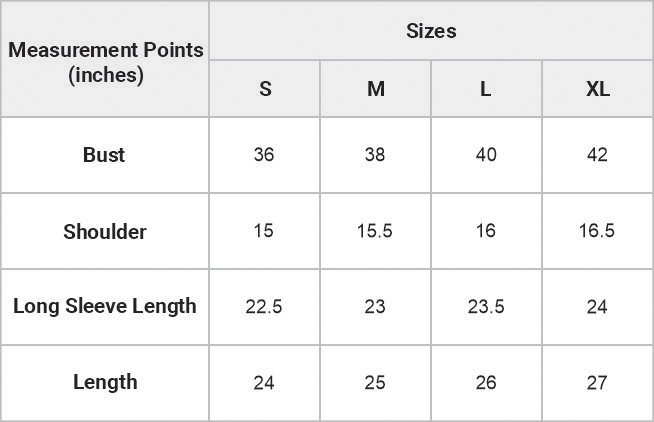Screen dimensions: 654x422
Task: Click Bust value 42 for size XL
Action: tap(597, 155)
